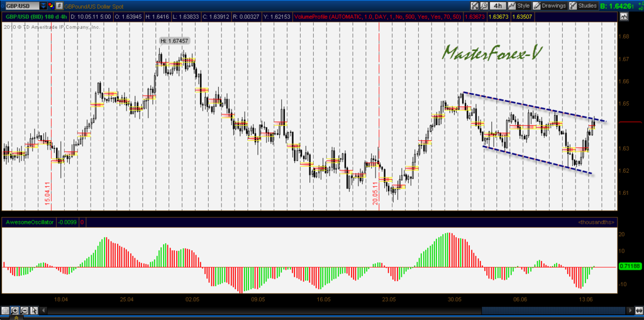The image size is (644, 320).
Task: Expand the panel using the up chevrons at bottom
Action: coord(16,317)
